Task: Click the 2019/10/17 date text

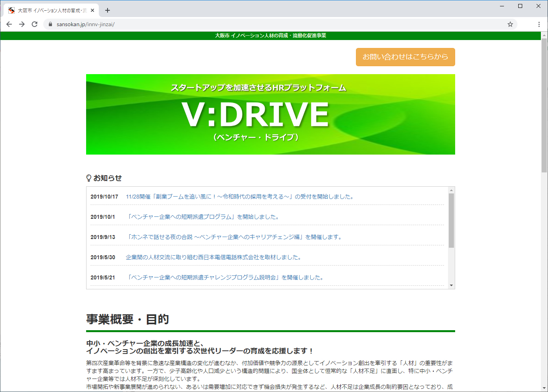Action: (x=104, y=197)
